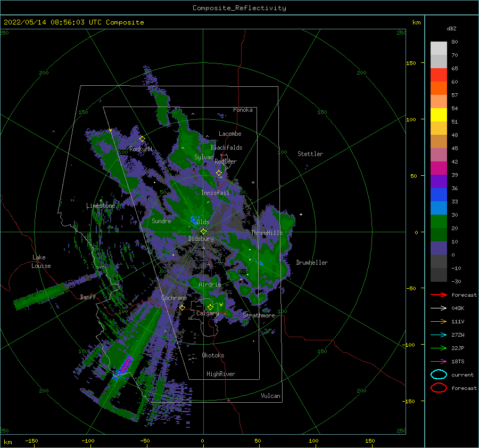This screenshot has width=479, height=448.
Task: Click the asterisk marker east of Innisfail
Action: pos(253,183)
